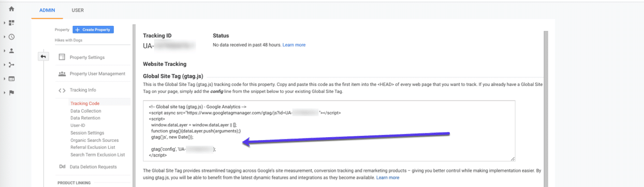Select Data Collection under Tracking Info
644x187 pixels.
86,111
